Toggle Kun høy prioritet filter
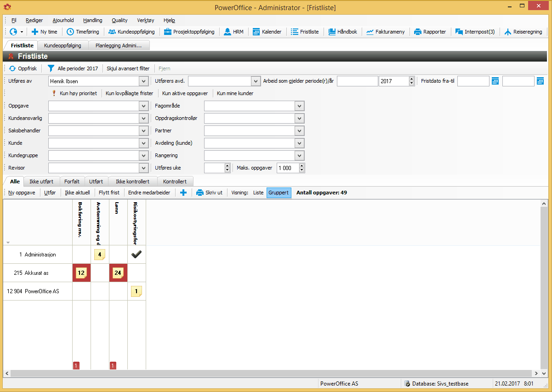 (75, 93)
